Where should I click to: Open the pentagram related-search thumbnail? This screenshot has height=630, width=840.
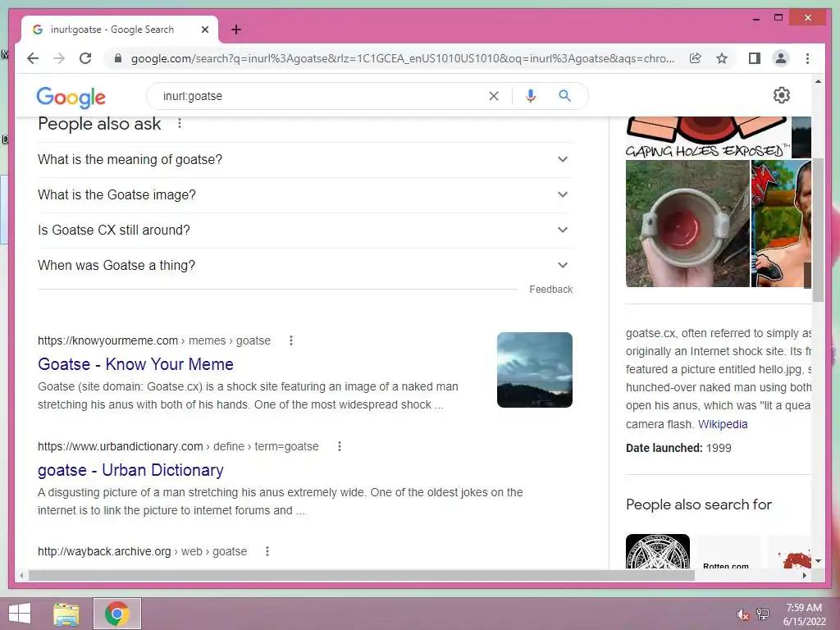point(657,551)
